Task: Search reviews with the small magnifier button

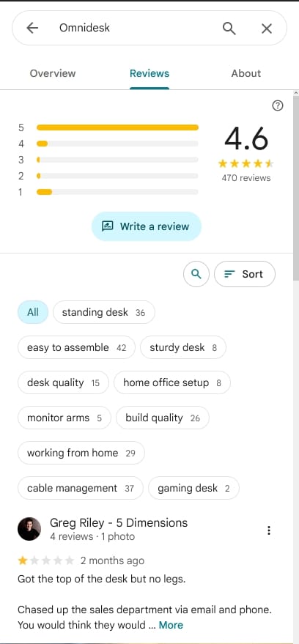Action: click(x=196, y=274)
